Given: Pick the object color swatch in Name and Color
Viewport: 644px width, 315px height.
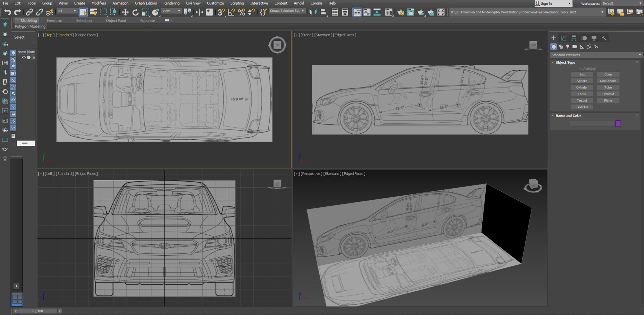Looking at the screenshot, I should tap(618, 123).
